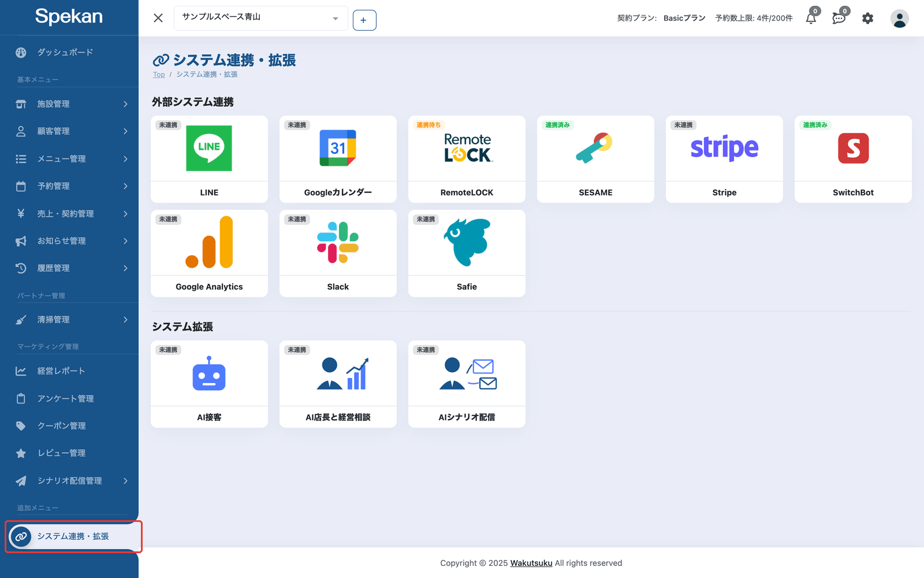Visit the Wakutsuku footer link
Screen dimensions: 924x578
pos(531,563)
